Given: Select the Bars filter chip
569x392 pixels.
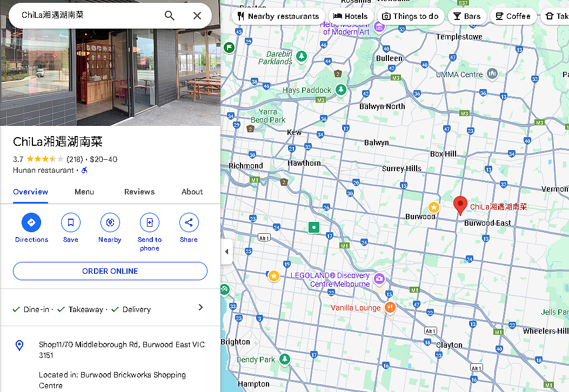Looking at the screenshot, I should (467, 16).
